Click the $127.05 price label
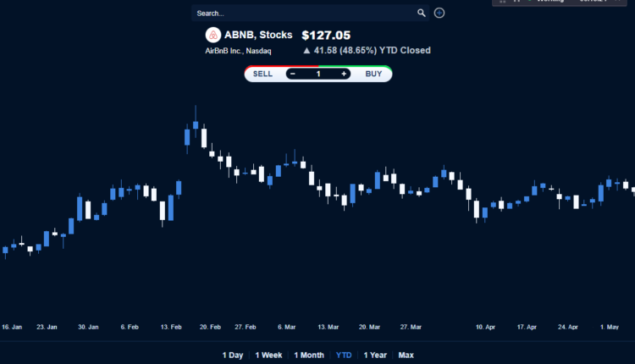Image resolution: width=635 pixels, height=364 pixels. 326,36
